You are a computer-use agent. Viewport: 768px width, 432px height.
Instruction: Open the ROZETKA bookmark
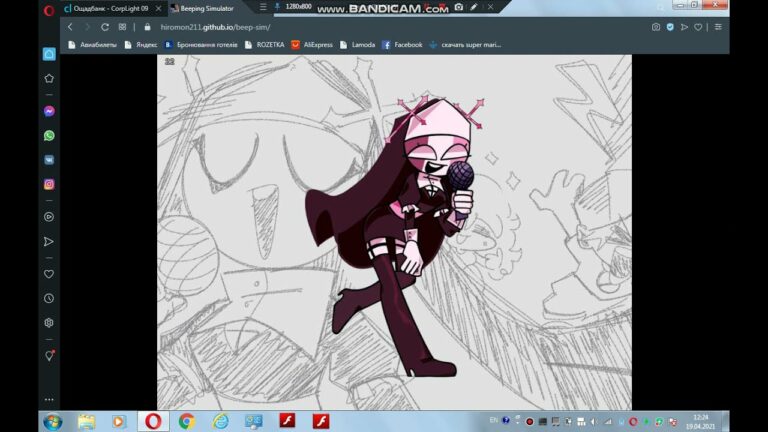(x=264, y=45)
